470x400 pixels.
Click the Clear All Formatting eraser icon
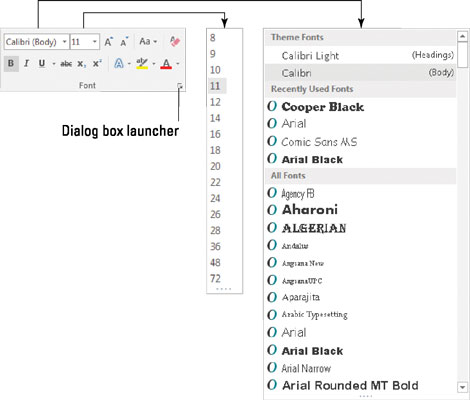tap(175, 42)
